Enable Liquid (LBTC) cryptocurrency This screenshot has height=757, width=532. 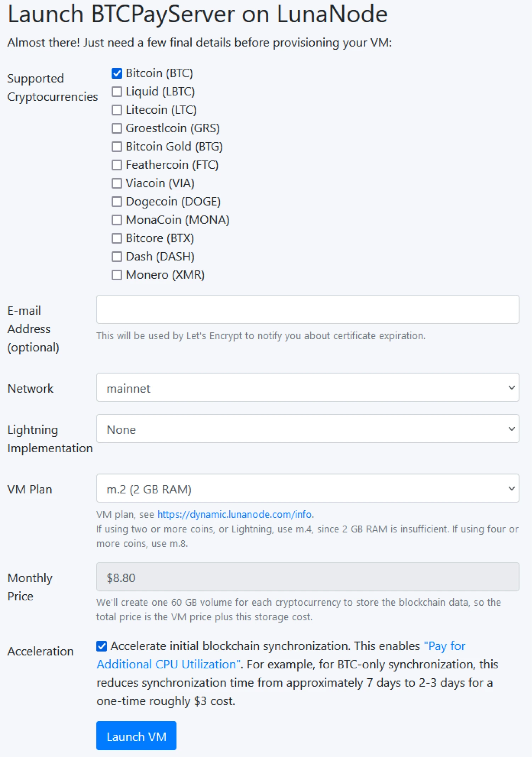(117, 92)
